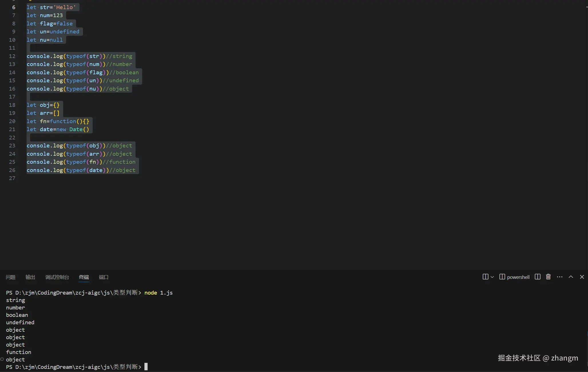Close the bottom panel with the X
The height and width of the screenshot is (372, 588).
click(582, 277)
